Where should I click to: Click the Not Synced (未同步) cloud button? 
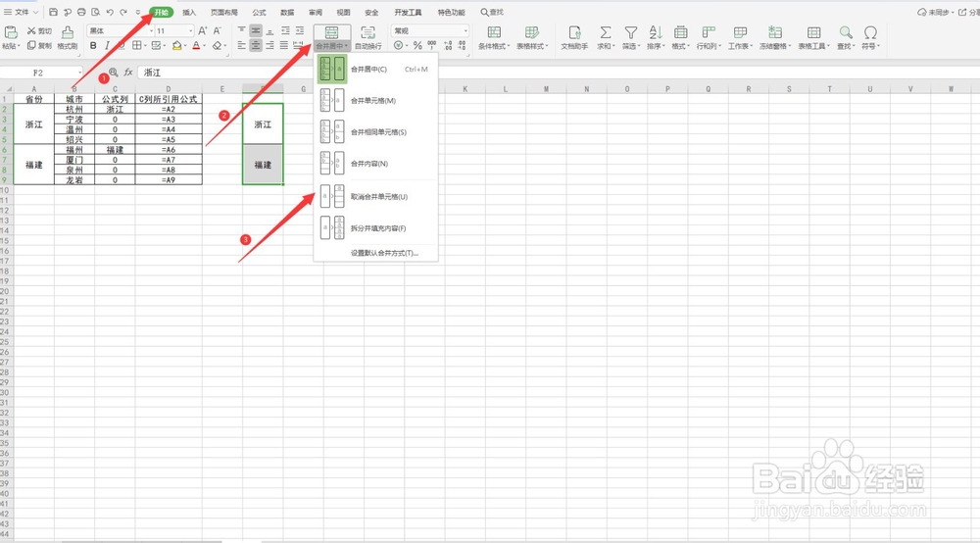[x=935, y=12]
